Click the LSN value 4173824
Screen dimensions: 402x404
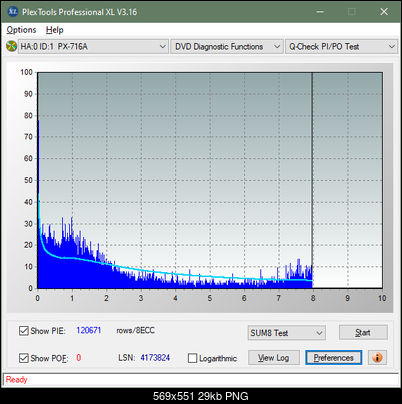click(155, 358)
